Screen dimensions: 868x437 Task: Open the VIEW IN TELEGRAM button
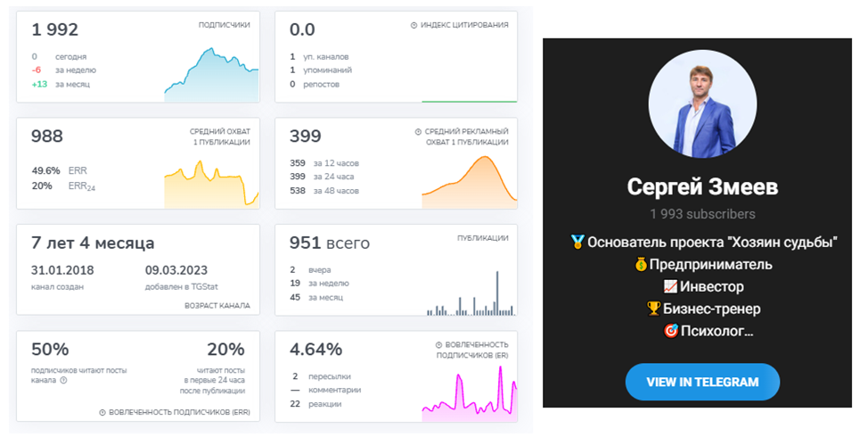[x=702, y=382]
